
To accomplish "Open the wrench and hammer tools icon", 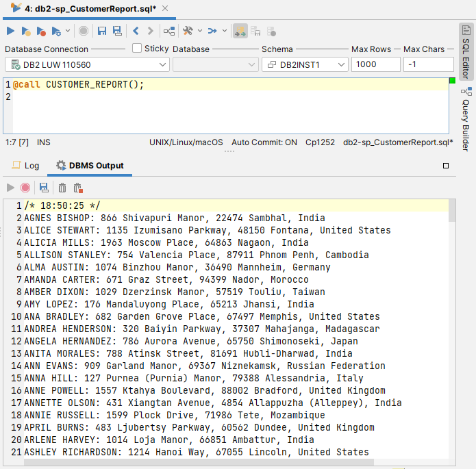I will coord(188,31).
